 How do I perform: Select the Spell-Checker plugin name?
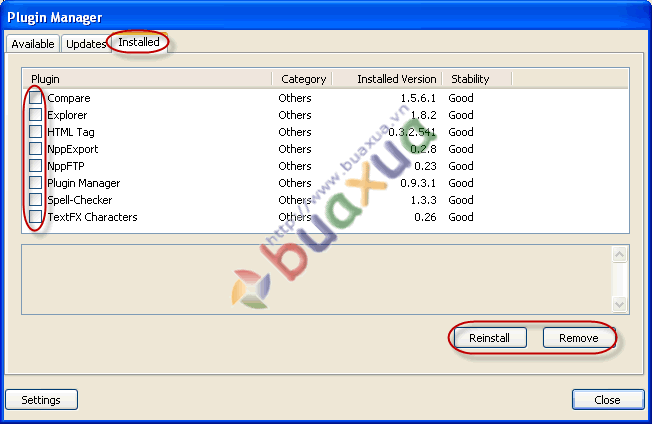(x=80, y=200)
